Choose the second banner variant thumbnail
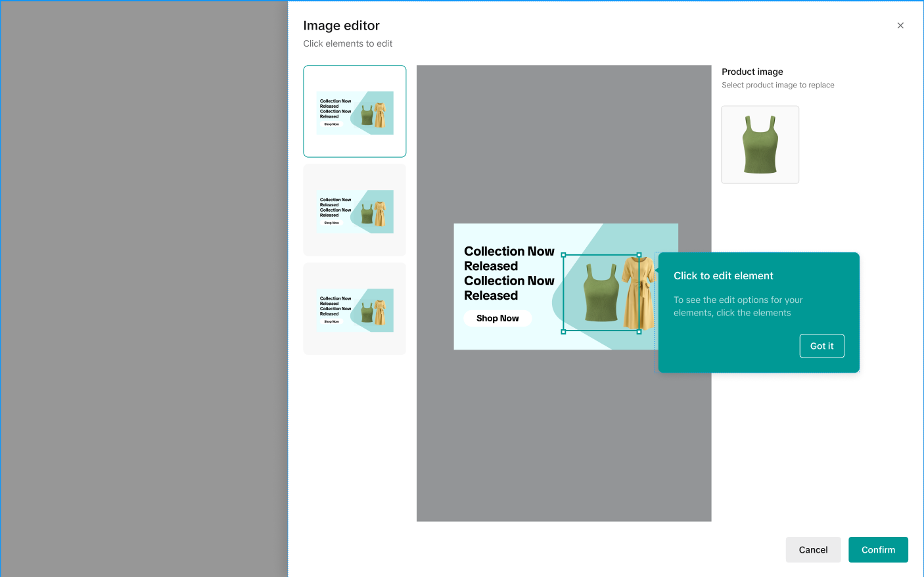 [x=355, y=210]
